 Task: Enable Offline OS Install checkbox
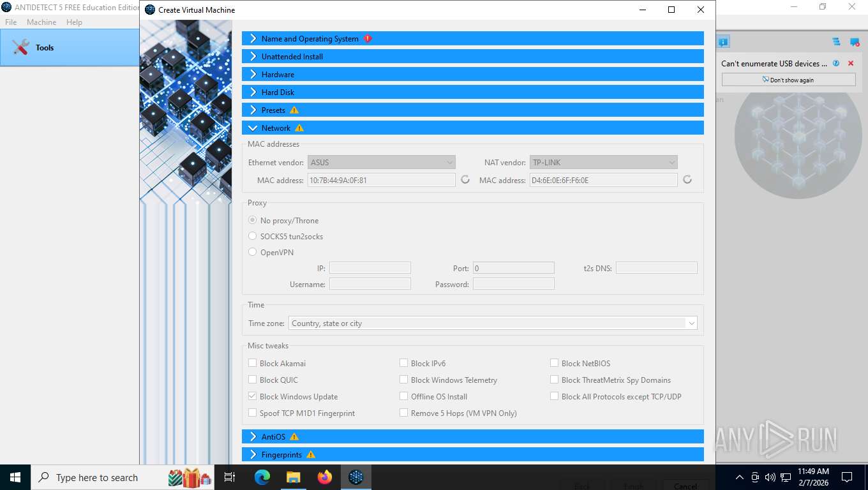pos(403,396)
